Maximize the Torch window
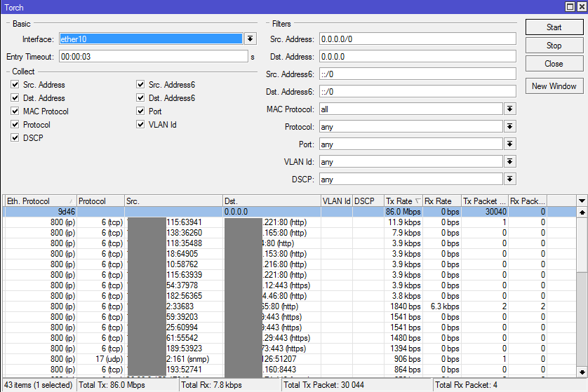Image resolution: width=588 pixels, height=392 pixels. click(x=570, y=7)
